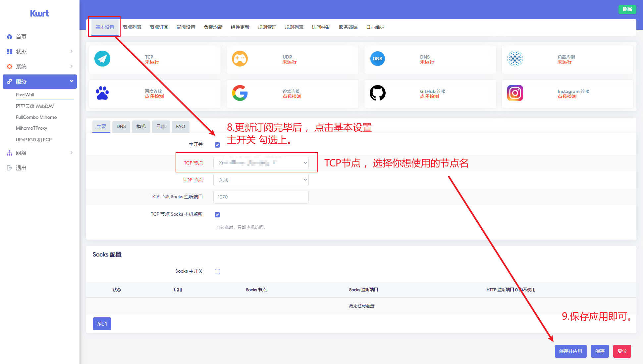
Task: Click the Socks 监听端口 1070 field
Action: (x=261, y=197)
